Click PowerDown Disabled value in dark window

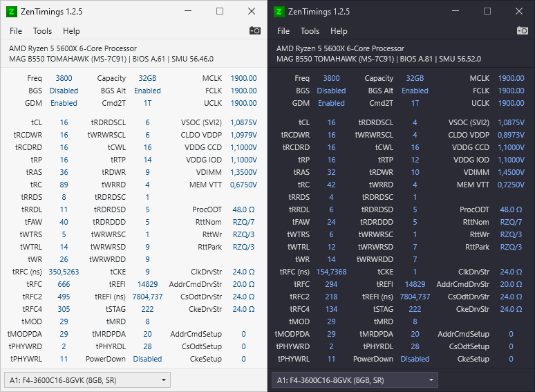point(415,360)
